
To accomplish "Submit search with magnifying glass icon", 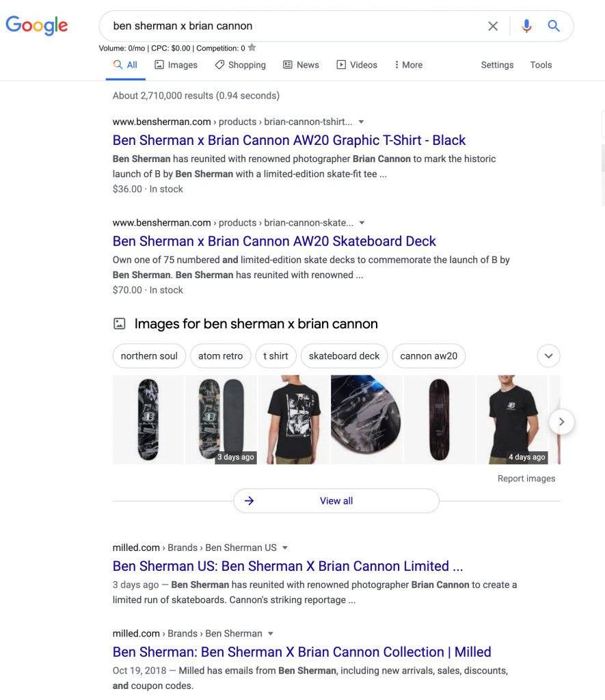I will click(554, 26).
